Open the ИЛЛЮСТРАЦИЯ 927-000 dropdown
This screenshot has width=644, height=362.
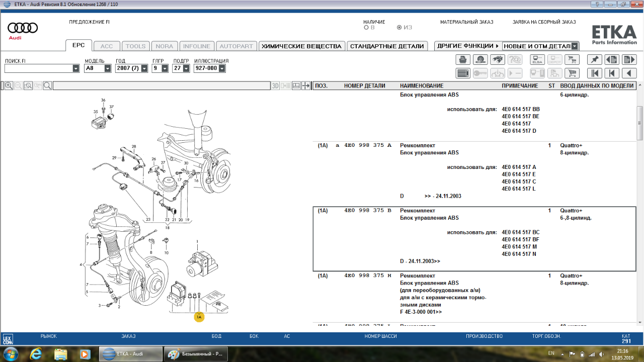click(x=222, y=68)
